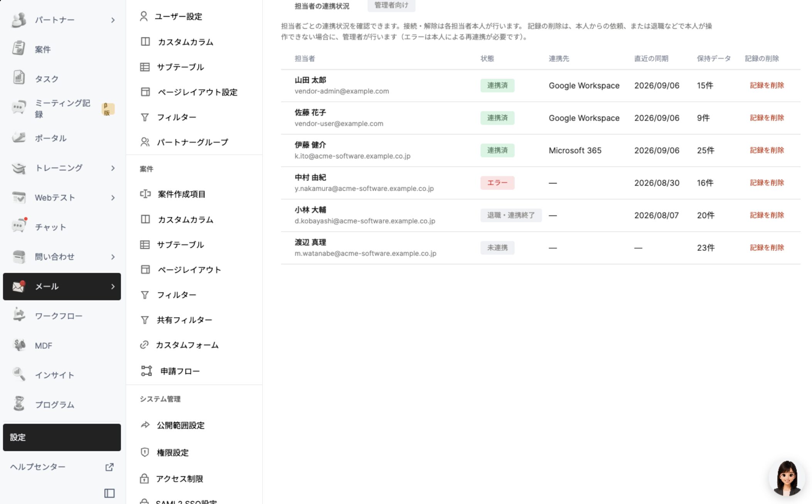Click the 設定 button in sidebar
Image resolution: width=812 pixels, height=504 pixels.
tap(62, 437)
